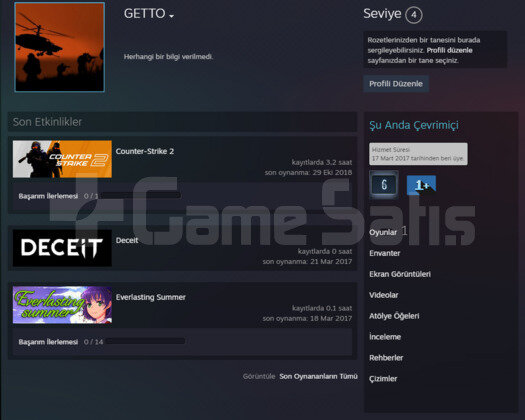Viewport: 525px width, 420px height.
Task: Click the Profili Düzenle button
Action: [396, 84]
